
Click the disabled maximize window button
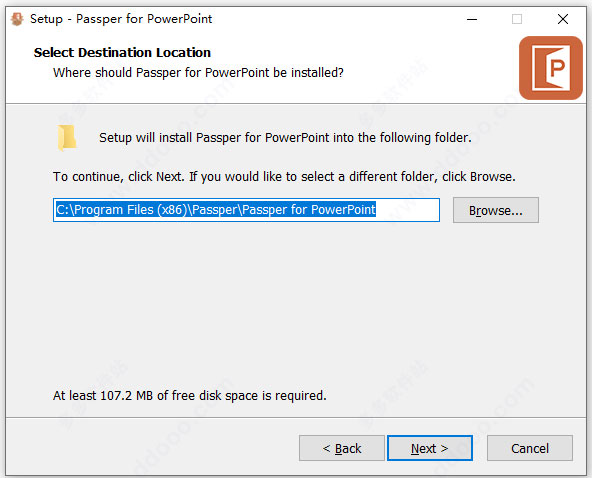click(x=517, y=19)
